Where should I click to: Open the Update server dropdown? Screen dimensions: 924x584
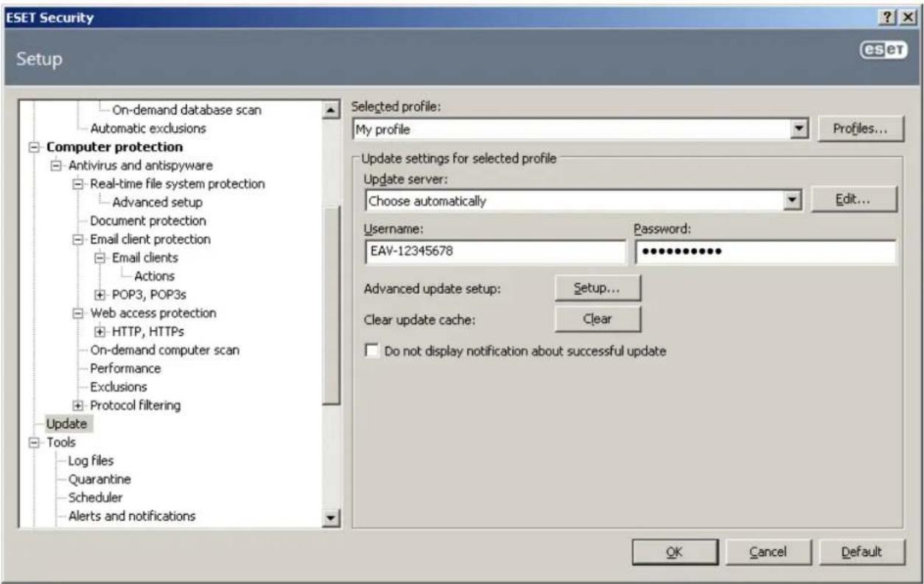tap(793, 200)
